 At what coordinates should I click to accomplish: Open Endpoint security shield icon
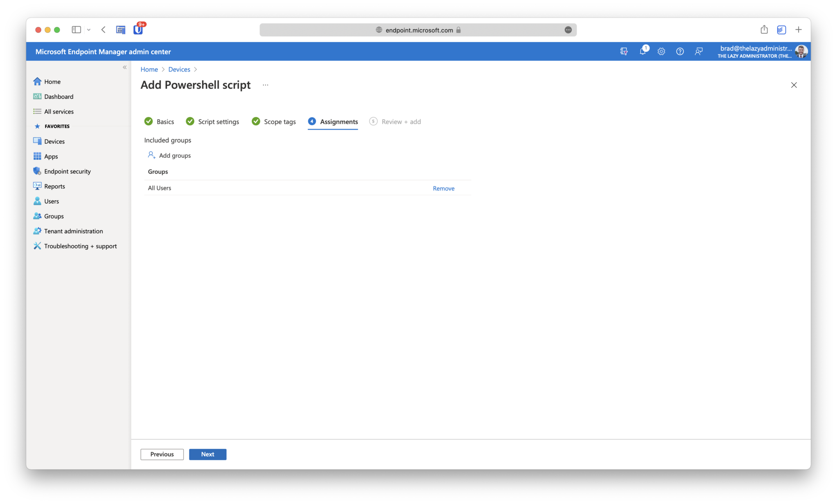[37, 171]
